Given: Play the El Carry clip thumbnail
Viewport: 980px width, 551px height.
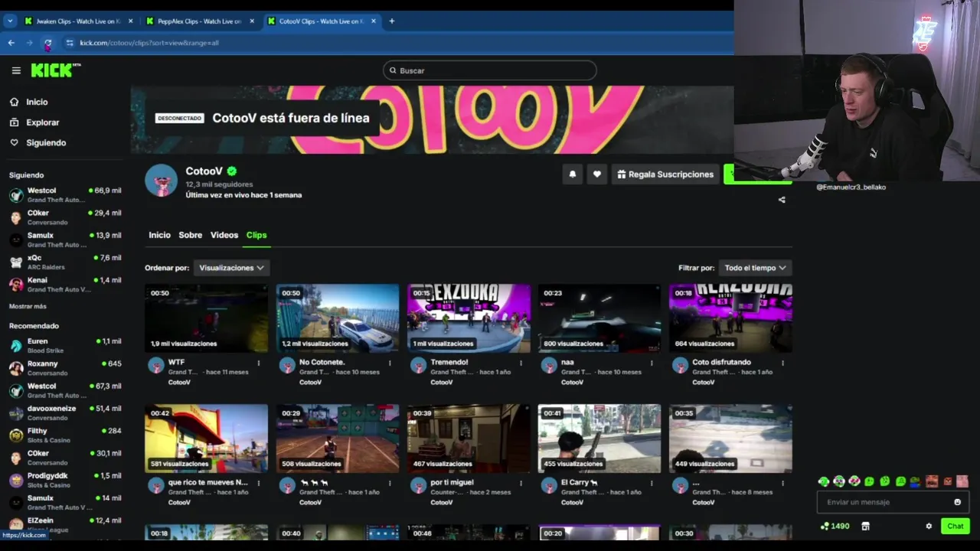Looking at the screenshot, I should tap(599, 439).
